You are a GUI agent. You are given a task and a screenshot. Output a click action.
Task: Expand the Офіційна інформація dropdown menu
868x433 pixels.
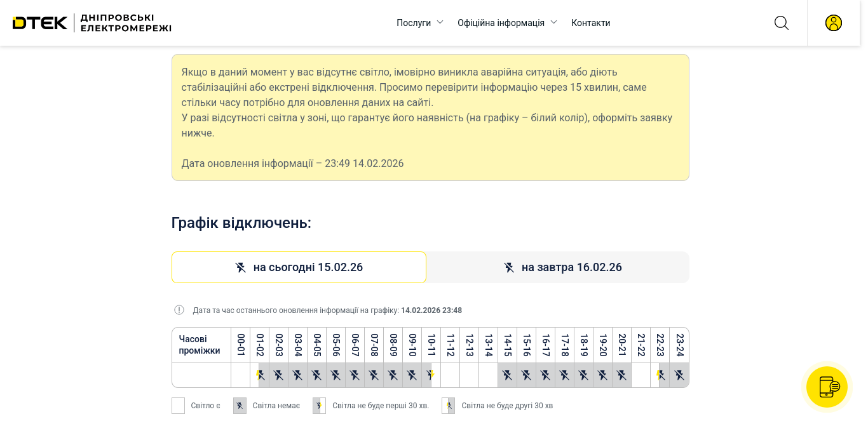coord(501,23)
